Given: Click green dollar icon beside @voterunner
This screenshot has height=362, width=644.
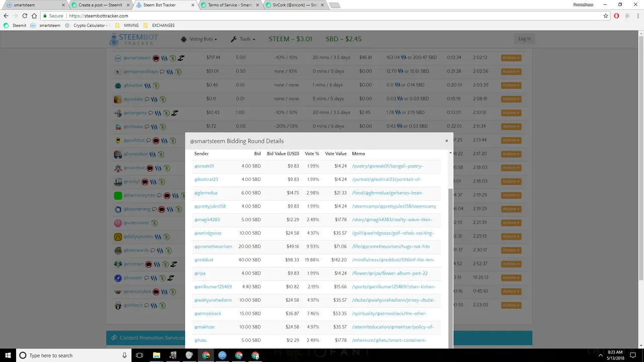Looking at the screenshot, I should pos(154,223).
